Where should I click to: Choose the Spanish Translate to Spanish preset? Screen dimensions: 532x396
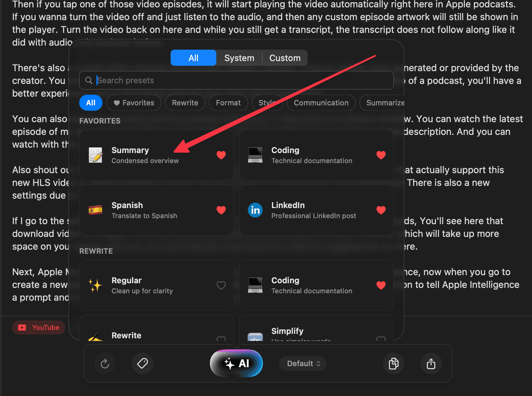click(x=157, y=210)
